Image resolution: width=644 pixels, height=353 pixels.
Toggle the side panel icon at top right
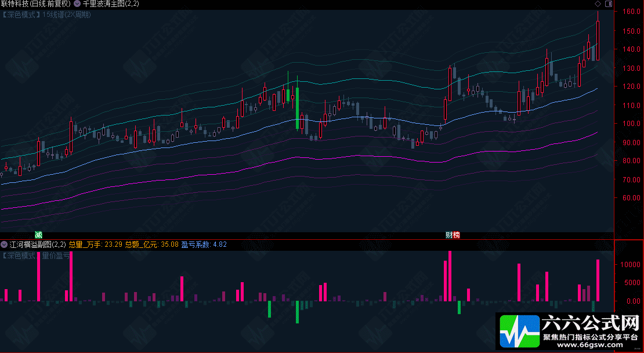point(609,3)
